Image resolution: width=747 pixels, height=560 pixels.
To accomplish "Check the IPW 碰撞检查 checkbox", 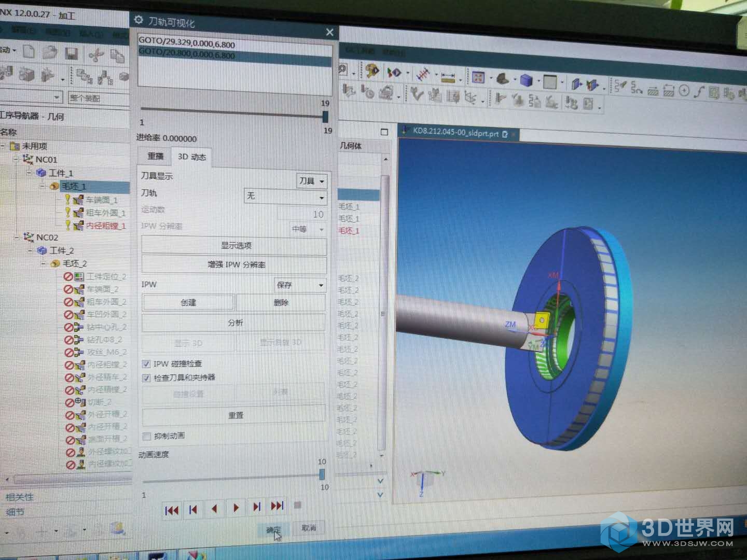I will [146, 363].
